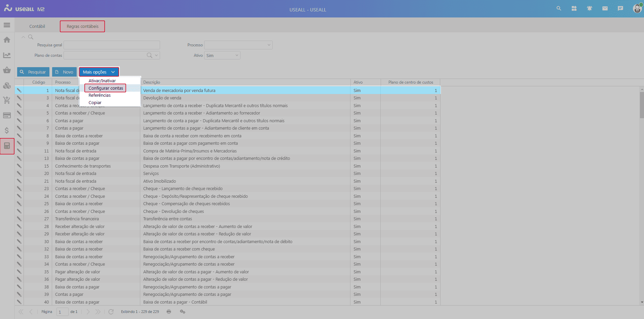
Task: Click the Pesquisar button
Action: (x=33, y=72)
